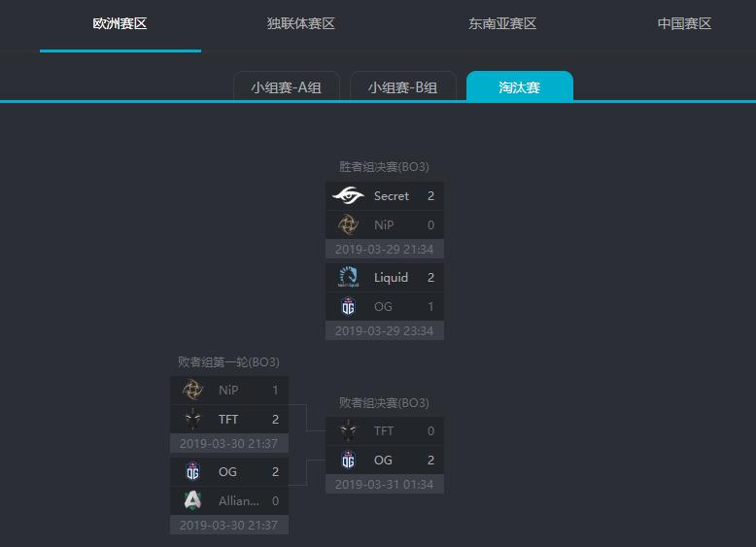The width and height of the screenshot is (756, 547).
Task: Show the 小组赛-B组 group stage
Action: [402, 87]
